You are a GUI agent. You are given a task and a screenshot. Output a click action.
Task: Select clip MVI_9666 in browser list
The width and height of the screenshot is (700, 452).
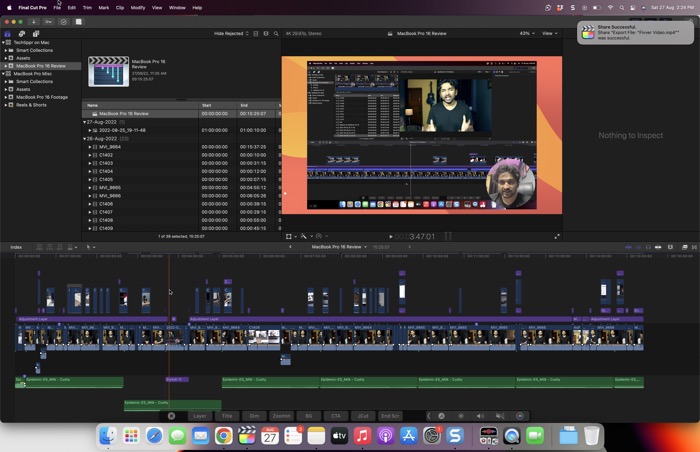182,196
